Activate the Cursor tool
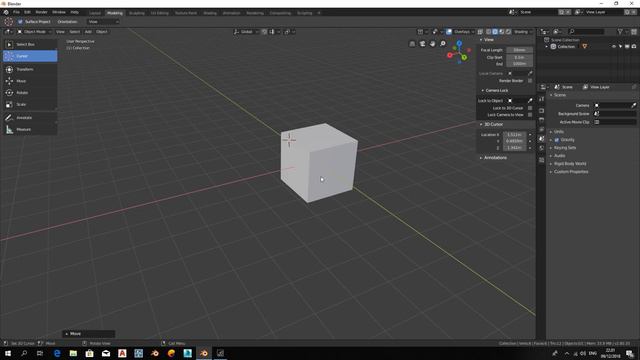Image resolution: width=640 pixels, height=360 pixels. [30, 56]
